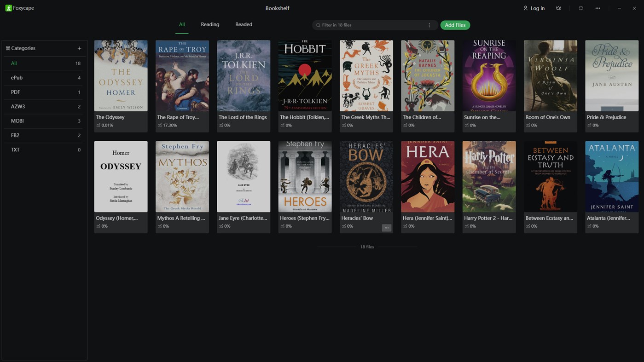This screenshot has height=362, width=644.
Task: Select the MOBI category
Action: point(45,121)
